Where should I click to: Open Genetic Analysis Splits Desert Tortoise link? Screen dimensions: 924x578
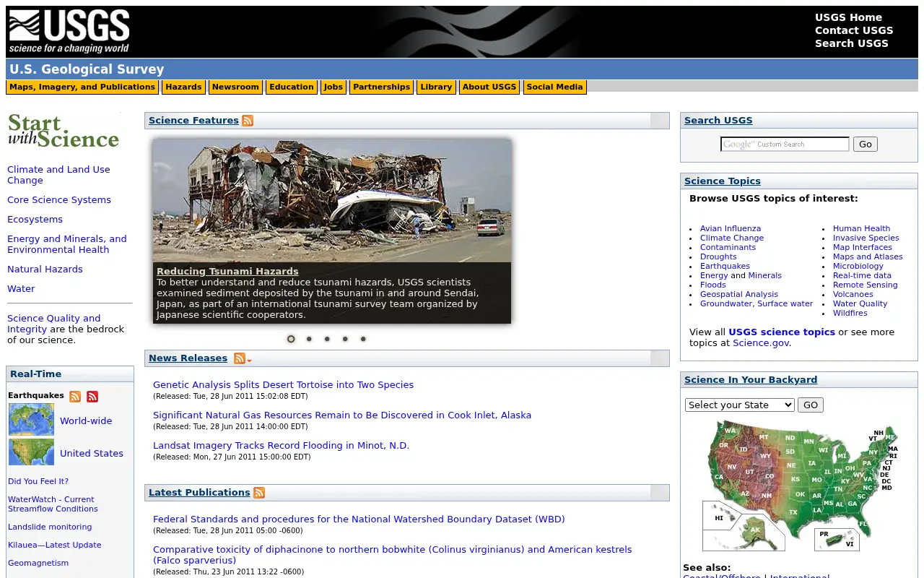click(283, 385)
